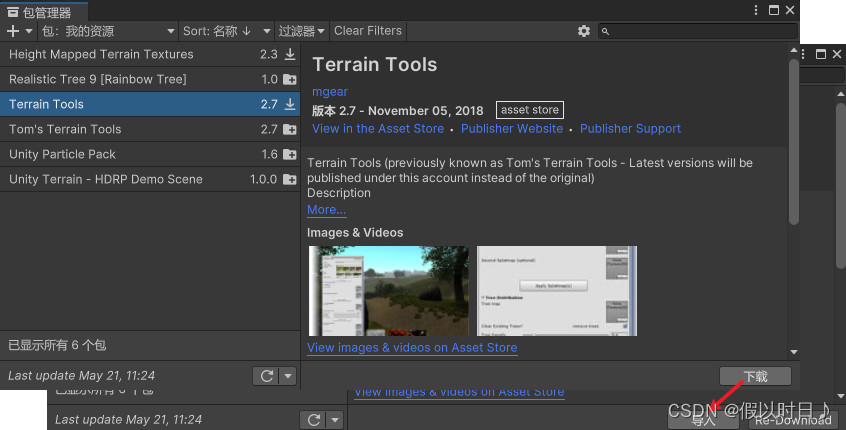
Task: Click the details panel vertical scrollbar
Action: point(793,141)
